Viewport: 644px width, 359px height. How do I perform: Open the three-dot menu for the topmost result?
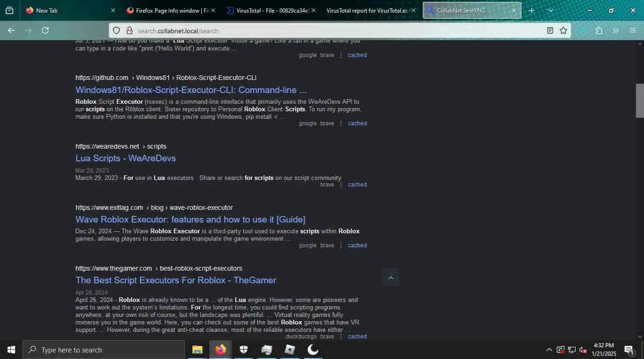(x=341, y=55)
